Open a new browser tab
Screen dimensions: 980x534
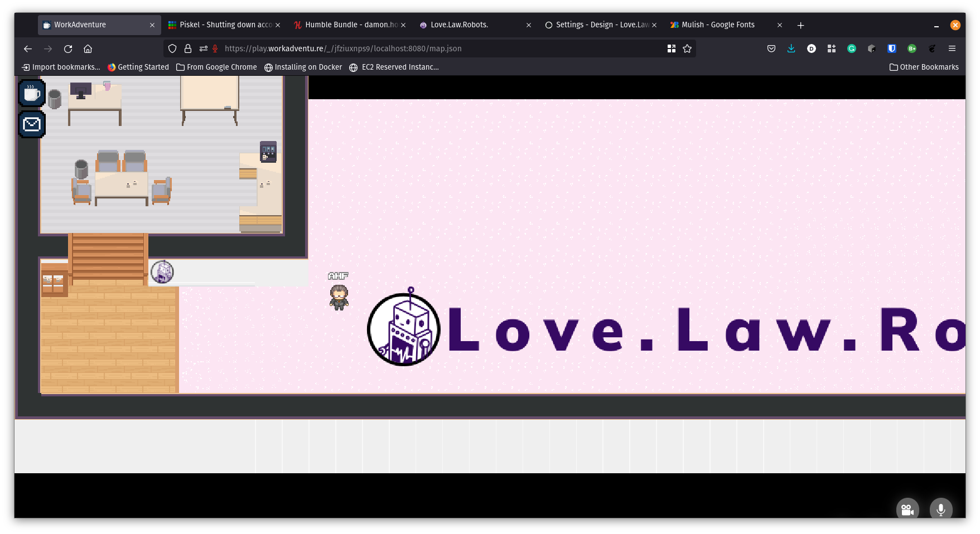(x=800, y=25)
